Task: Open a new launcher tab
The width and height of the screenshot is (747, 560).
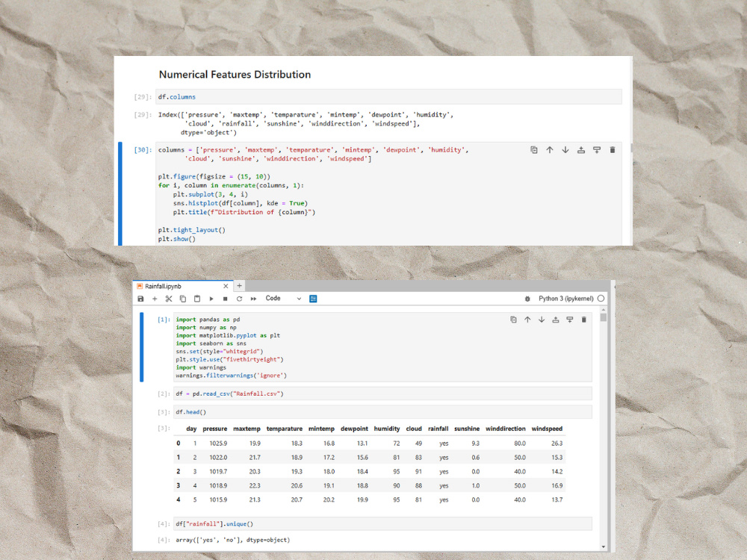Action: tap(240, 286)
